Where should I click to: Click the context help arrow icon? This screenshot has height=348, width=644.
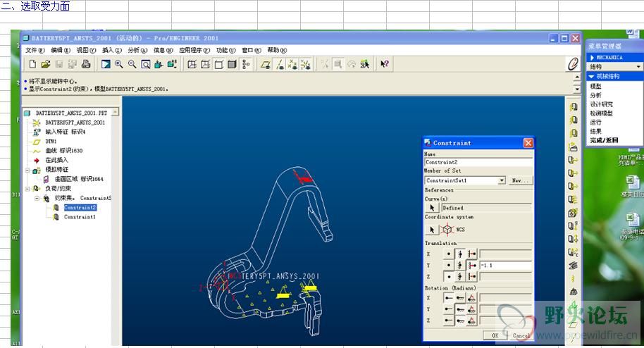click(x=385, y=64)
